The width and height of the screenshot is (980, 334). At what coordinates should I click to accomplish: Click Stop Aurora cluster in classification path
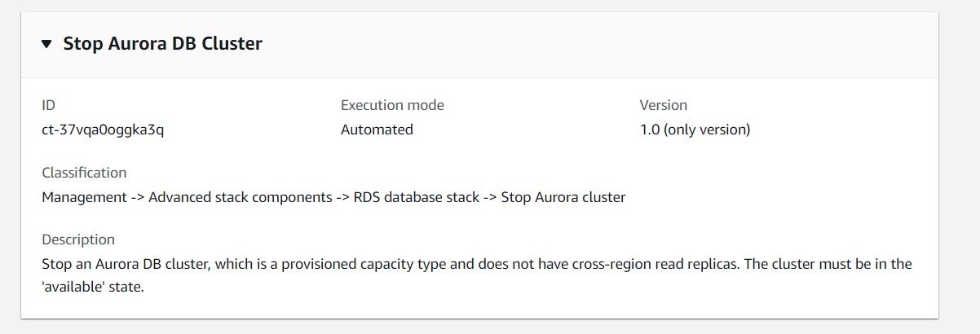(x=563, y=197)
